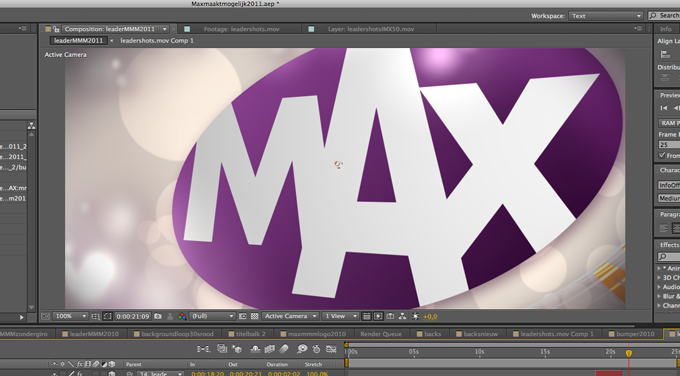Viewport: 680px width, 376px height.
Task: Switch to Layer: leadershotsIMX50.mov tab
Action: pyautogui.click(x=371, y=29)
